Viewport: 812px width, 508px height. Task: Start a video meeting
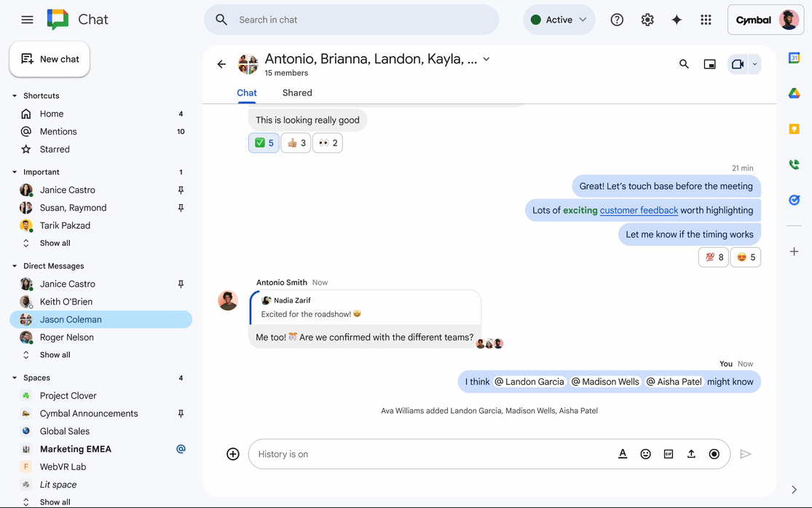pos(738,64)
